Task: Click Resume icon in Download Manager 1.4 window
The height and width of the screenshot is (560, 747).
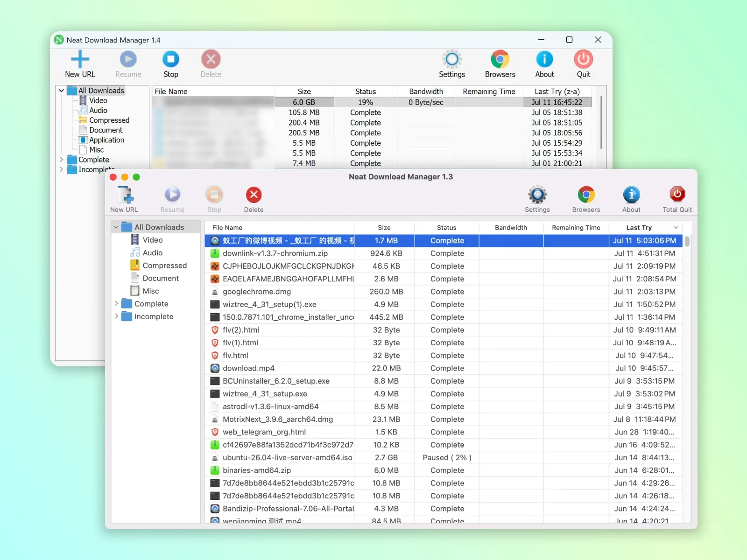Action: coord(128,59)
